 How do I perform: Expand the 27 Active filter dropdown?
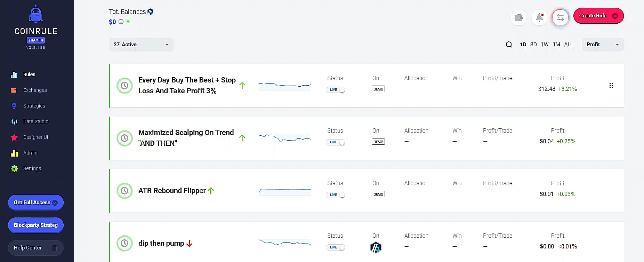[x=141, y=45]
